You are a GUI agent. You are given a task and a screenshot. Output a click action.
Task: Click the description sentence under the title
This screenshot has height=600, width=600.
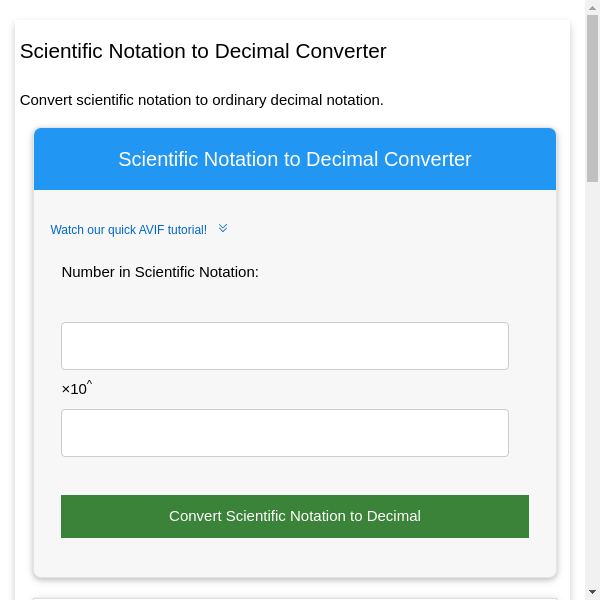pos(201,100)
